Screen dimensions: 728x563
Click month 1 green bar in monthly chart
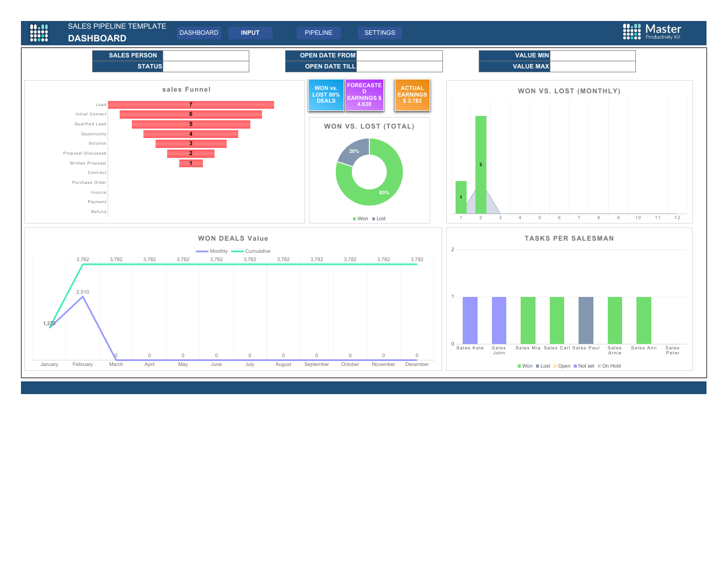tap(461, 197)
